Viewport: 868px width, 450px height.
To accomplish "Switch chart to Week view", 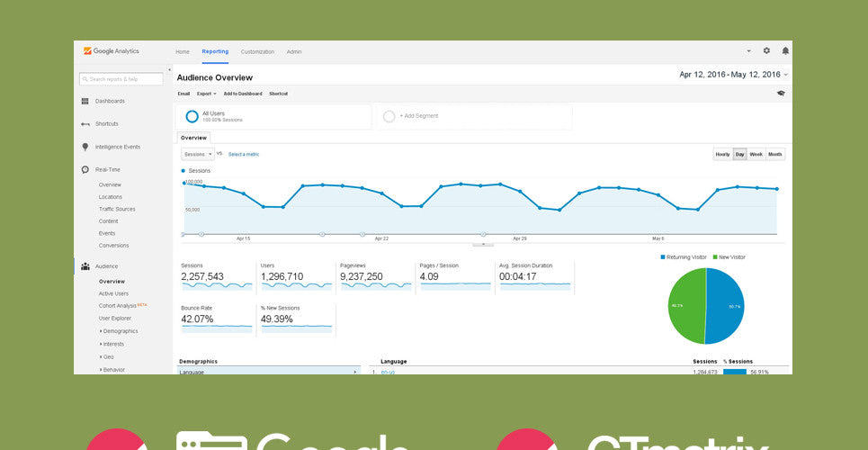I will pos(756,154).
